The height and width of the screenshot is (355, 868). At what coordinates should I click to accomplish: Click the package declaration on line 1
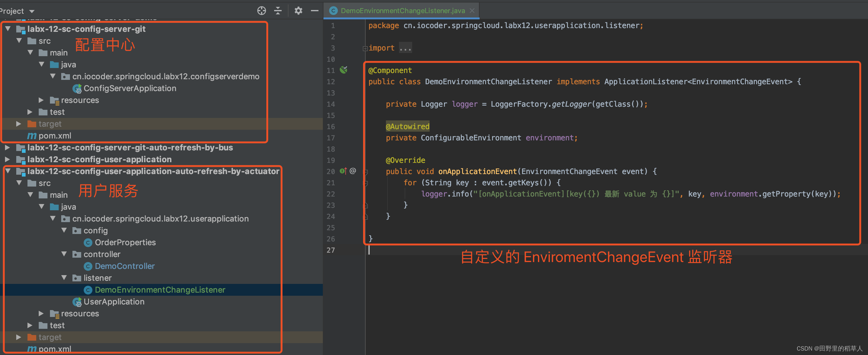pos(506,26)
